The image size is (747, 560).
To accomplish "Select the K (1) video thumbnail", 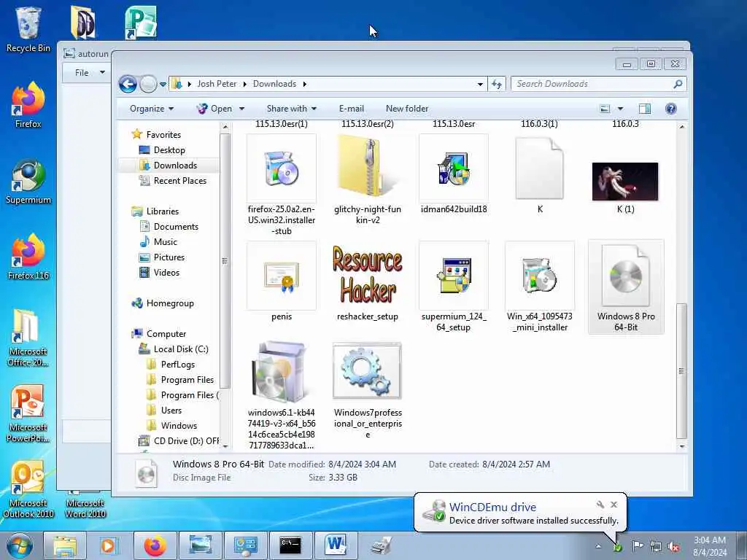I will (625, 182).
